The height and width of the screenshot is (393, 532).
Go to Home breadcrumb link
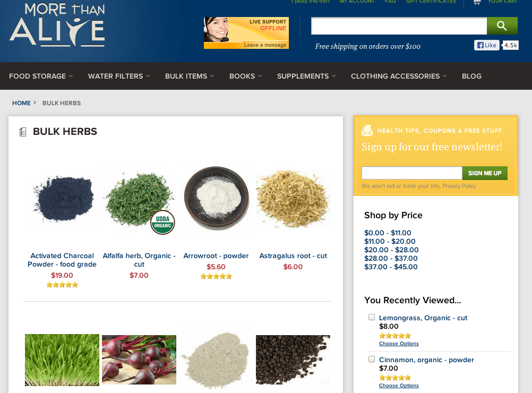pyautogui.click(x=21, y=103)
